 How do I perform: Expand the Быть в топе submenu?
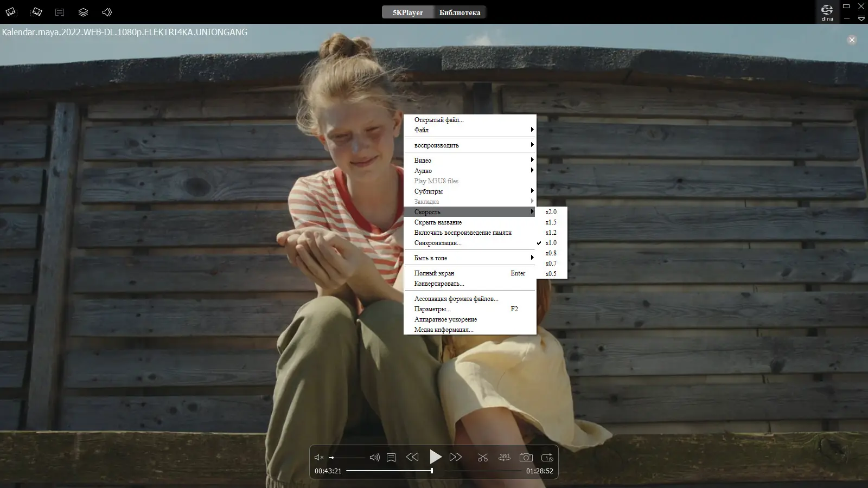(x=470, y=258)
